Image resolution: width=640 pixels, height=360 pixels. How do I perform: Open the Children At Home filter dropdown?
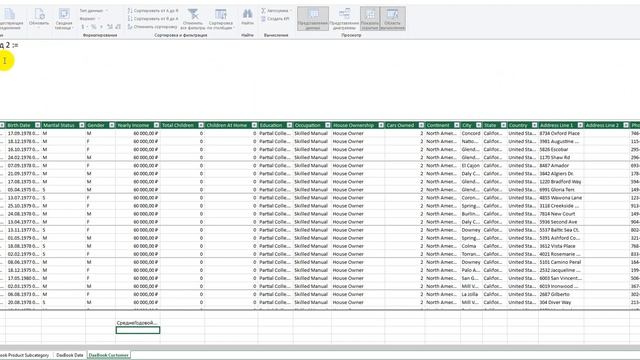254,125
